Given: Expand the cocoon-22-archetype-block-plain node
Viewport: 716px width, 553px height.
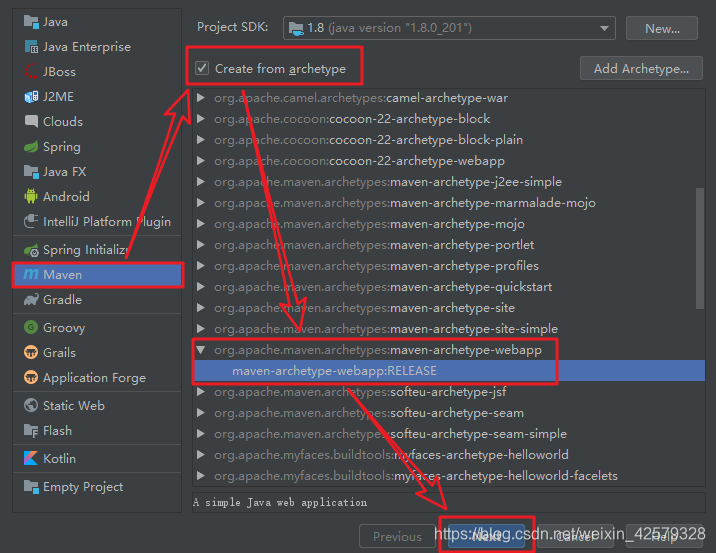Looking at the screenshot, I should [200, 139].
